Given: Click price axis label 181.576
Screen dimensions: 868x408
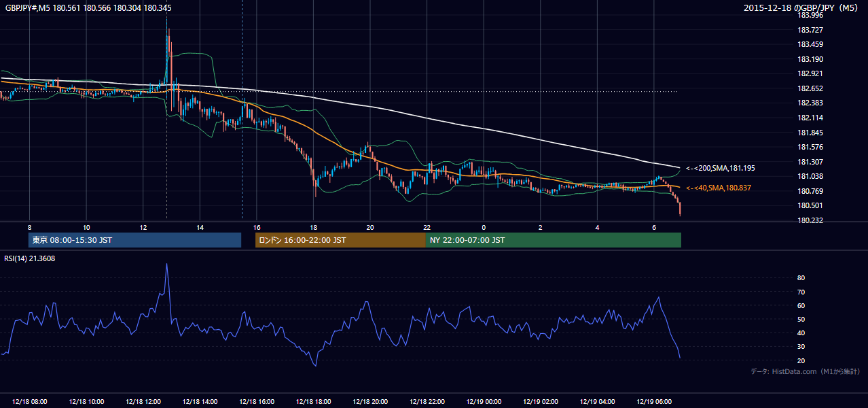Looking at the screenshot, I should tap(810, 147).
